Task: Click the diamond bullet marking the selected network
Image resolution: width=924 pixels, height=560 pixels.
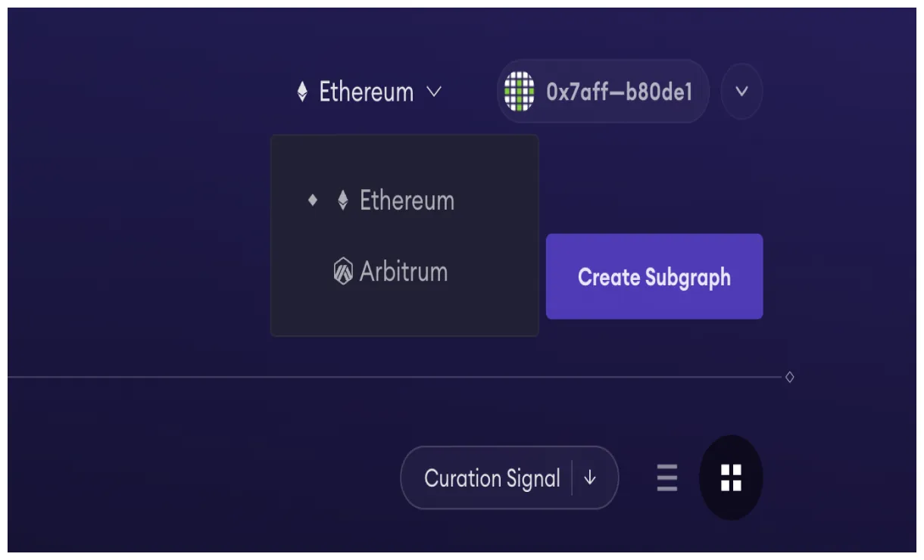Action: pyautogui.click(x=313, y=201)
